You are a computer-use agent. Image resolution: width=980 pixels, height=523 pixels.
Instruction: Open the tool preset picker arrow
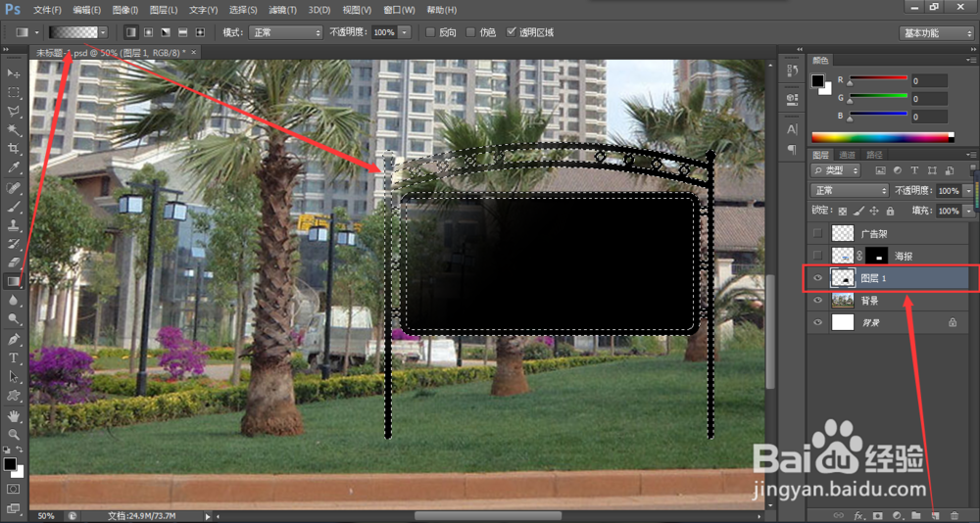(x=37, y=32)
